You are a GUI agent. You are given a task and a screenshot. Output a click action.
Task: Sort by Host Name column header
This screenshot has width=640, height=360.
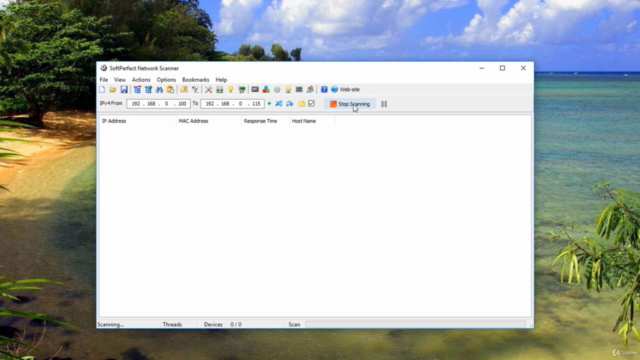click(x=312, y=121)
